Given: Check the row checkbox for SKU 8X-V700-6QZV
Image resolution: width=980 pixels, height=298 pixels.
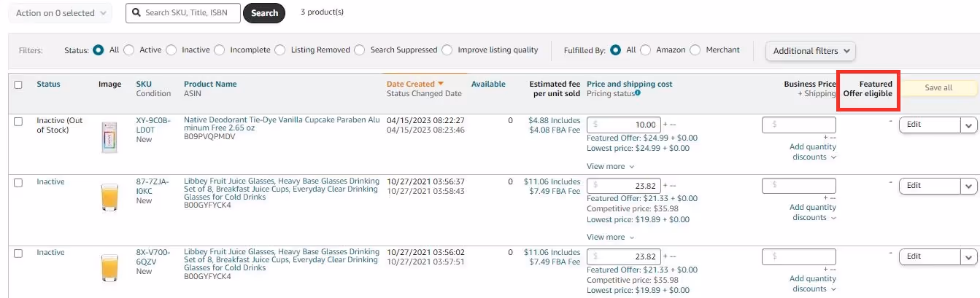Looking at the screenshot, I should (x=18, y=253).
